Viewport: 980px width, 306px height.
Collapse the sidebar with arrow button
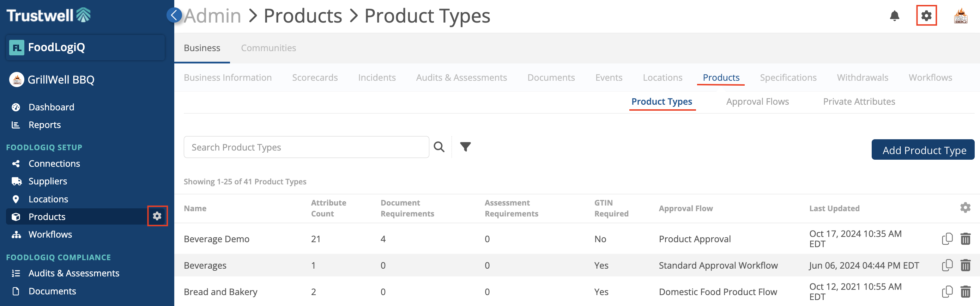[x=174, y=15]
